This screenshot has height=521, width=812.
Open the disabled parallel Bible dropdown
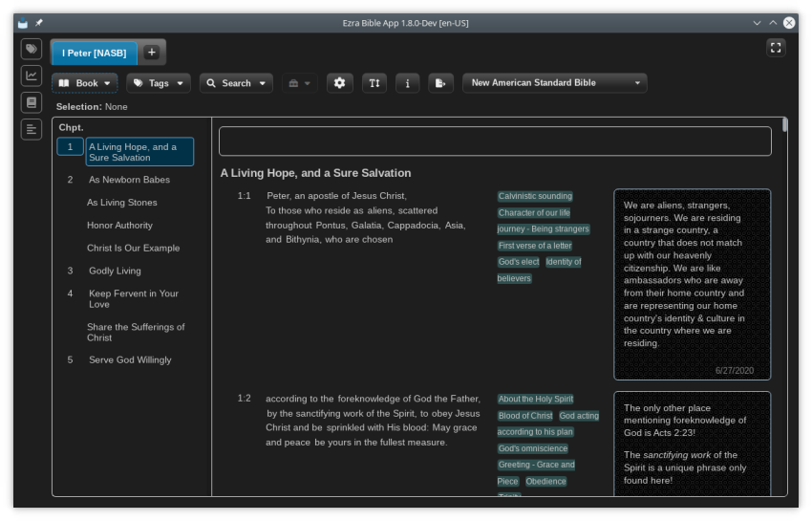click(299, 83)
